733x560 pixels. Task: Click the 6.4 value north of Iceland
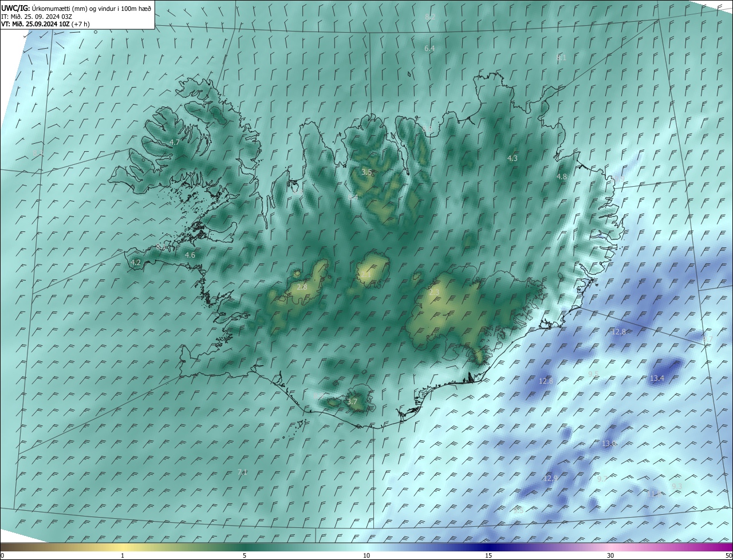429,49
